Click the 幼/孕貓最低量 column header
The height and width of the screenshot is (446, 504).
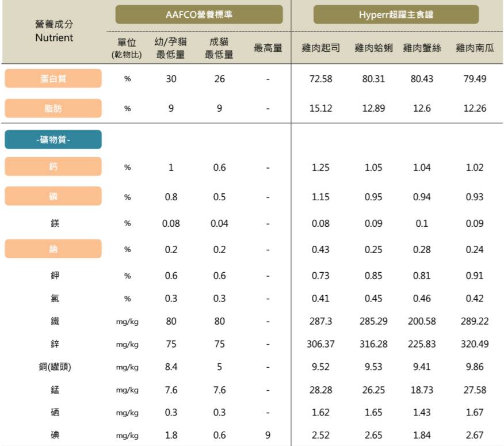(x=171, y=48)
